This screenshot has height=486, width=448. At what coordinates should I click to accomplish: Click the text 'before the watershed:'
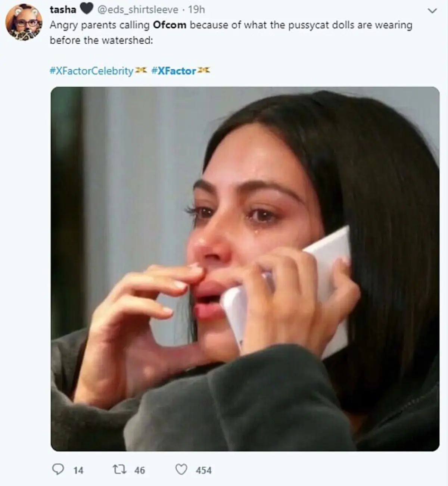pyautogui.click(x=102, y=40)
